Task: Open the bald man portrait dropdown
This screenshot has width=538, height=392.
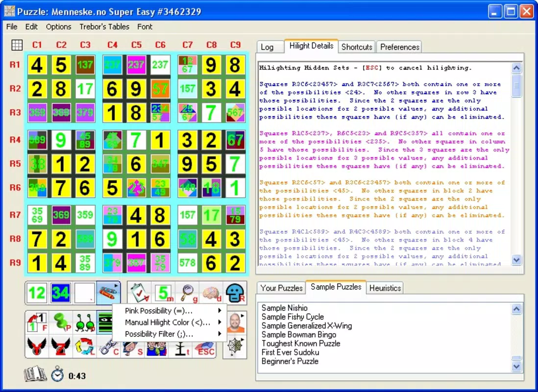Action: 235,322
